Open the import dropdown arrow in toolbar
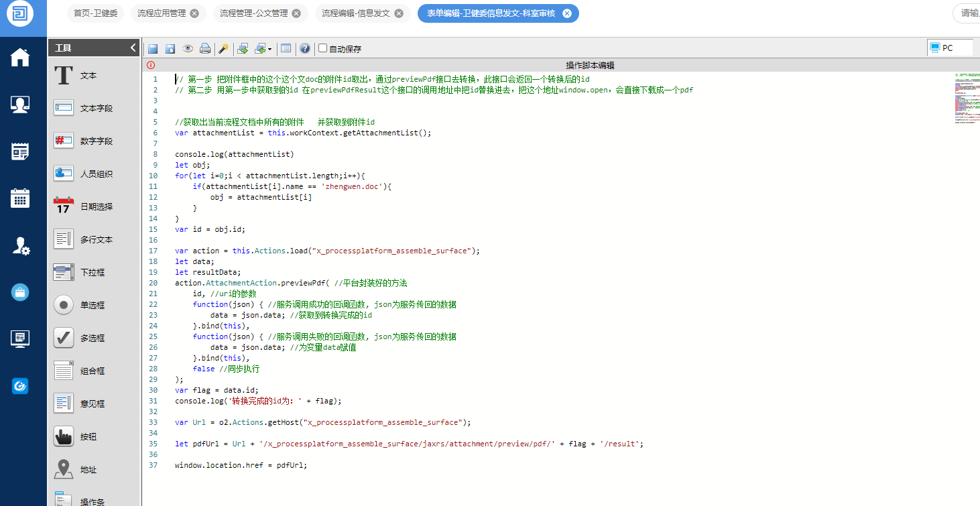Viewport: 980px width, 506px height. (269, 49)
